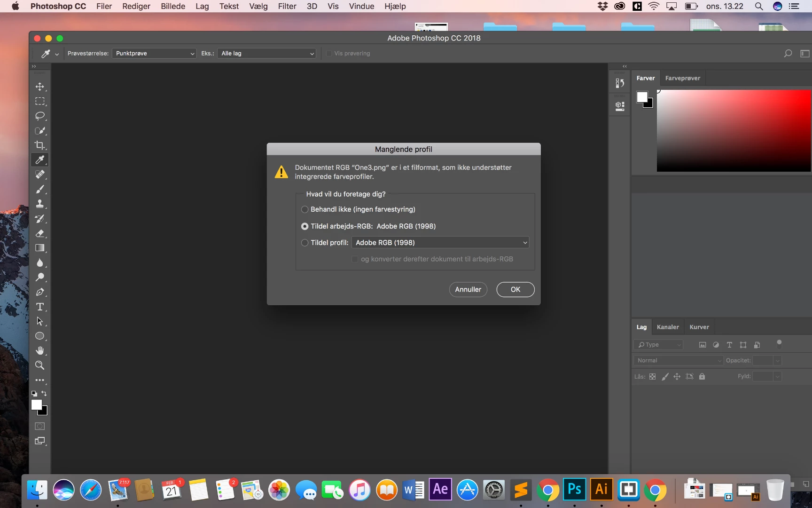
Task: Open the Normal blend mode dropdown
Action: (678, 360)
